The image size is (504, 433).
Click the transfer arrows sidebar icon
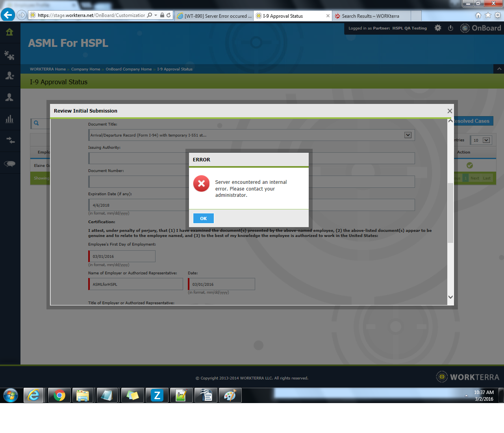[9, 141]
